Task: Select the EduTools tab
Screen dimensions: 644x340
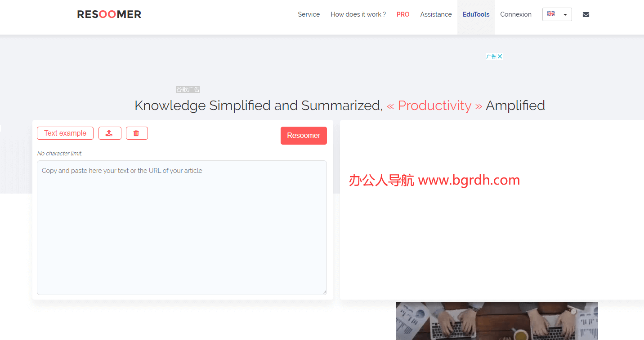Action: coord(476,14)
